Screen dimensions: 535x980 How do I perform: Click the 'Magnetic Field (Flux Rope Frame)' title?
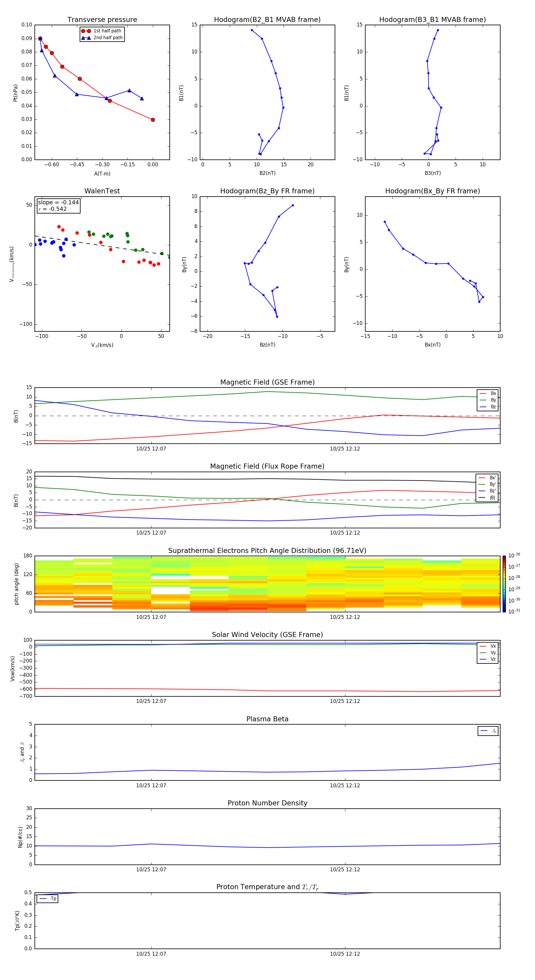[x=267, y=467]
